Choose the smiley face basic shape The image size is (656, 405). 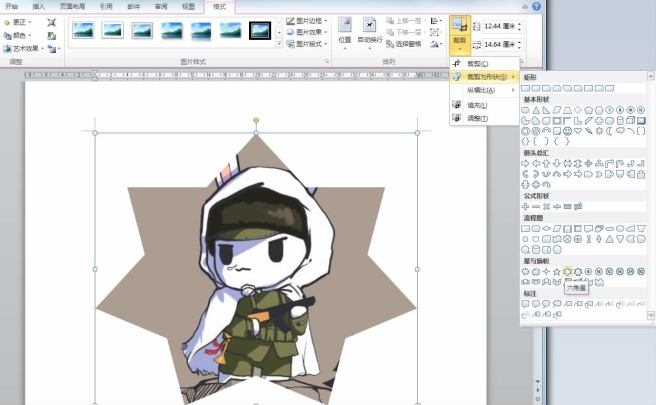coord(567,131)
